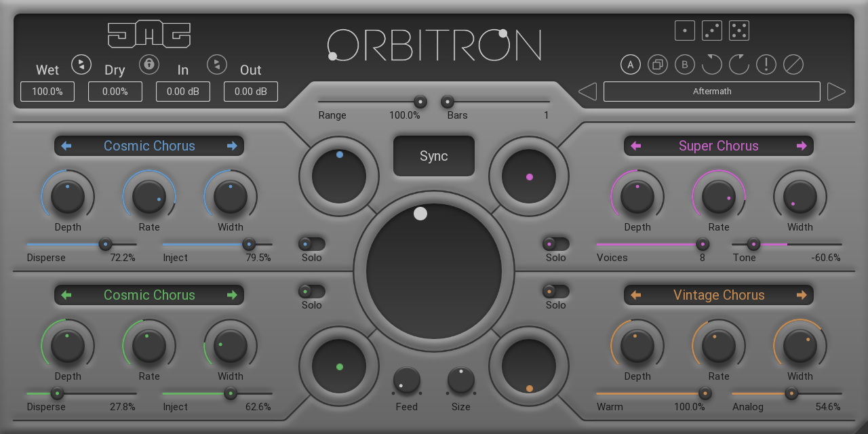The width and height of the screenshot is (868, 434).
Task: Open the Aftermath preset name menu
Action: click(x=711, y=92)
